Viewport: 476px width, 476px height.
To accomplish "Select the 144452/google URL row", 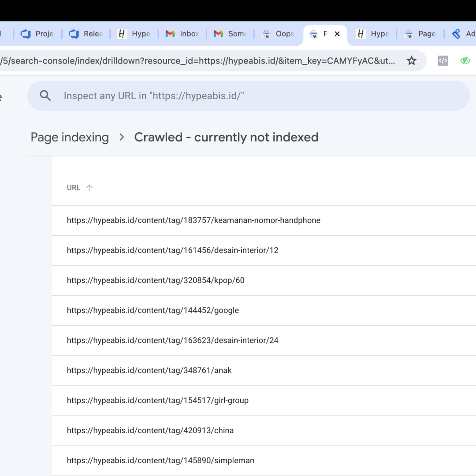I will [x=264, y=311].
